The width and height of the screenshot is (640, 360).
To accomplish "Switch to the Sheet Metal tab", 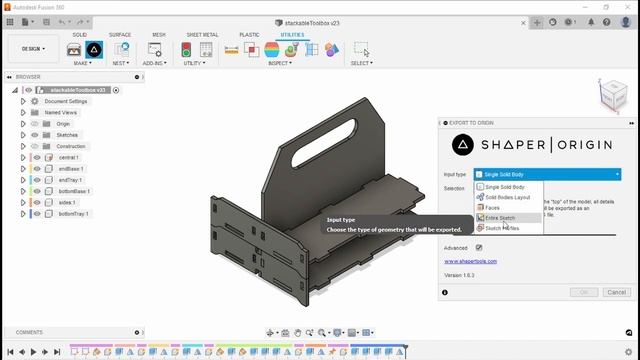I will 202,35.
